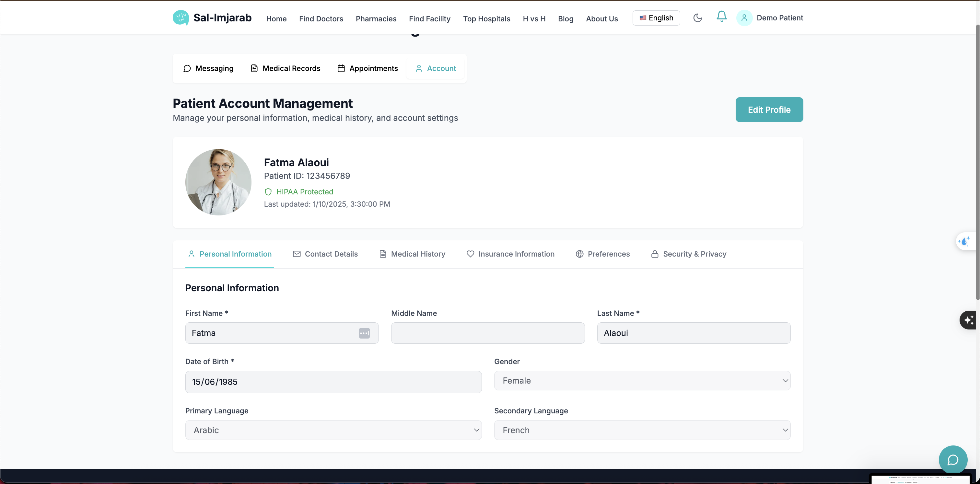Image resolution: width=980 pixels, height=484 pixels.
Task: Click the Demo Patient avatar icon
Action: (744, 18)
